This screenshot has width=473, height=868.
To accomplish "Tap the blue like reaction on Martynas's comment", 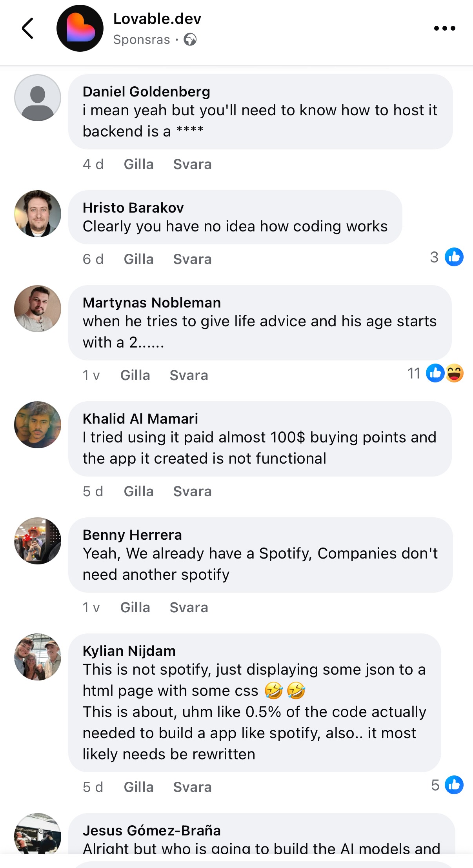I will tap(435, 373).
